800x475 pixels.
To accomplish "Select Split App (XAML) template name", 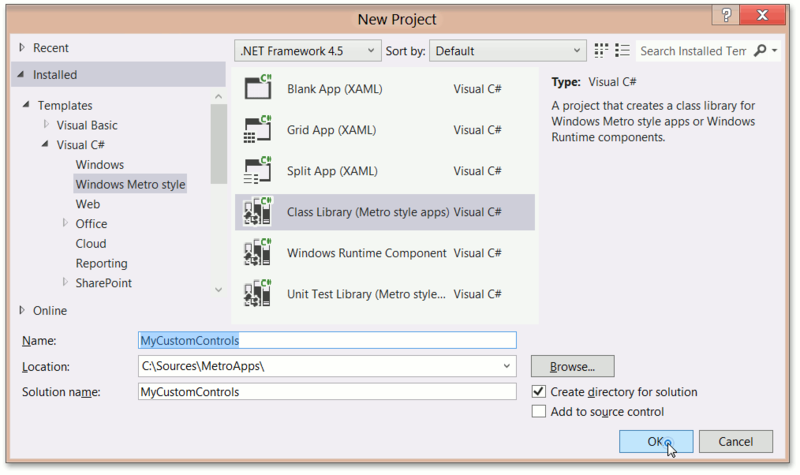I will pyautogui.click(x=332, y=171).
